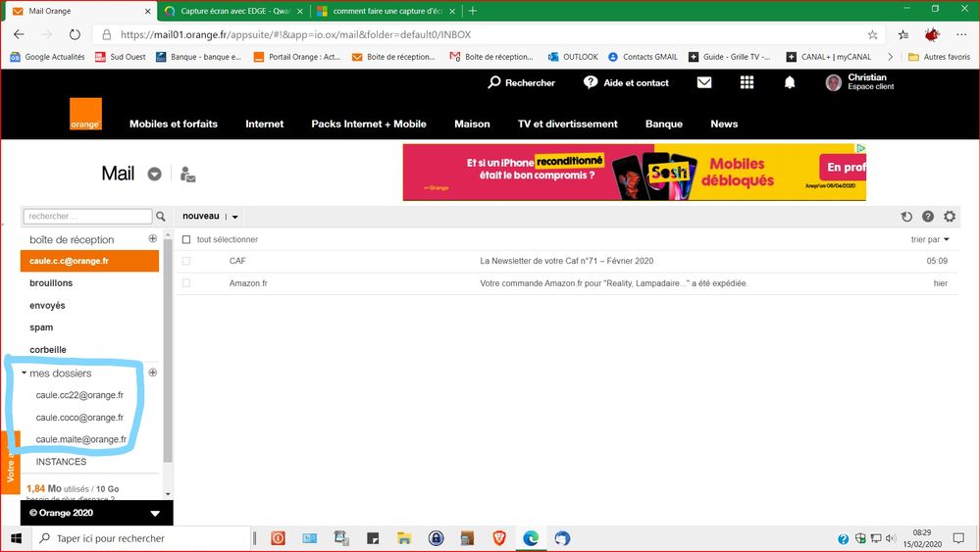The height and width of the screenshot is (552, 980).
Task: Click the mail search magnifier button
Action: click(x=161, y=216)
